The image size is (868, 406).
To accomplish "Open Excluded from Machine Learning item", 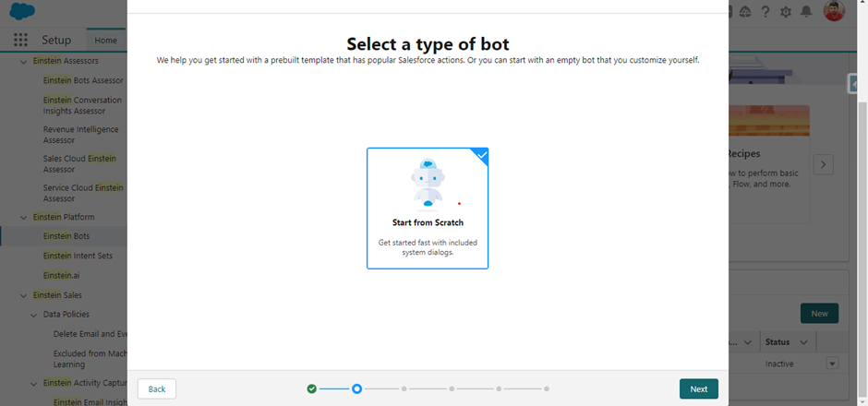I will tap(90, 358).
